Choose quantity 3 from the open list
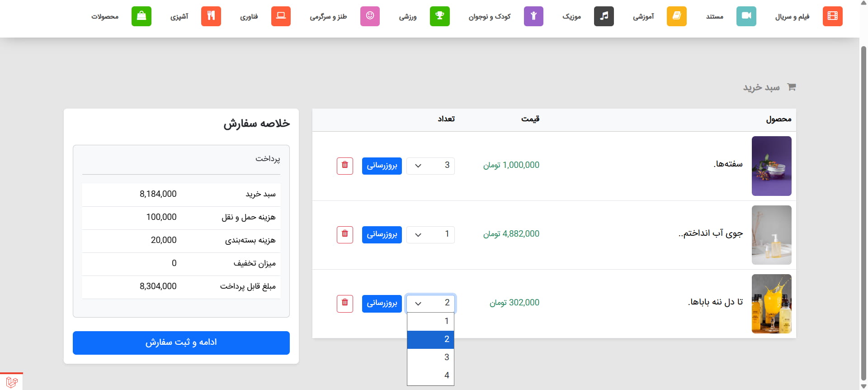This screenshot has height=390, width=868. [430, 357]
